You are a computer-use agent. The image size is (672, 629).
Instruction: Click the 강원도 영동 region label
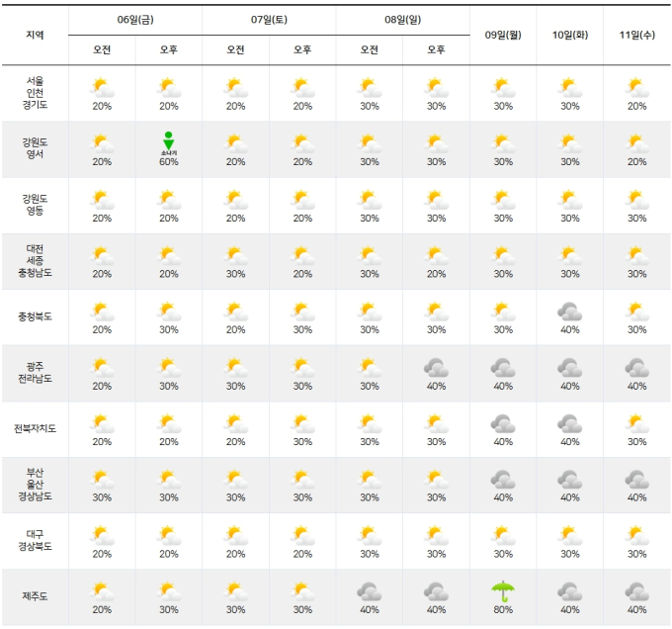[x=35, y=205]
